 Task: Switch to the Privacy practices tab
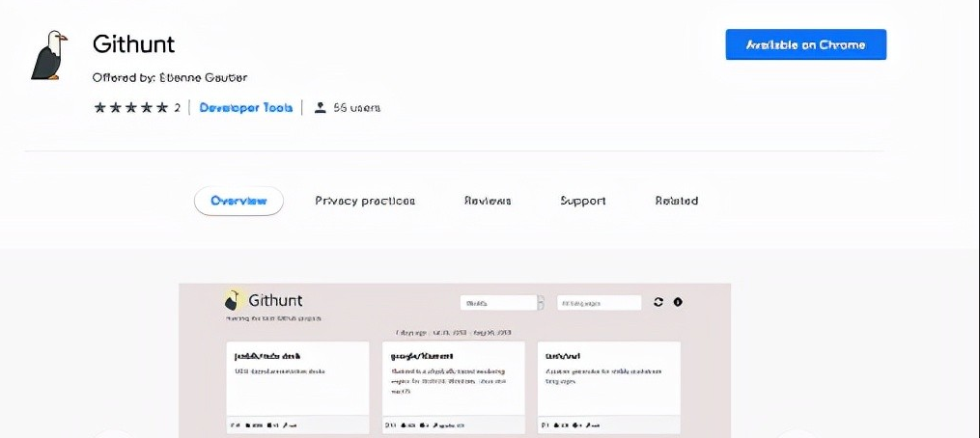(x=365, y=201)
